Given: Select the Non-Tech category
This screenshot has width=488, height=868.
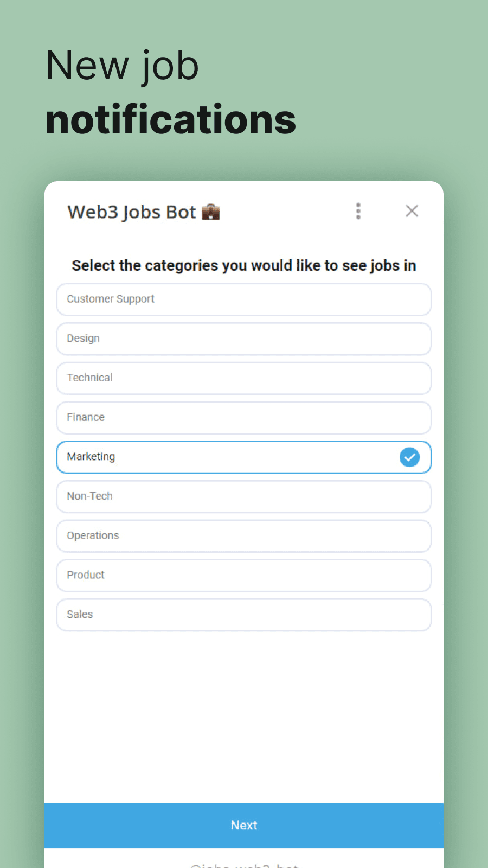Looking at the screenshot, I should pos(244,496).
